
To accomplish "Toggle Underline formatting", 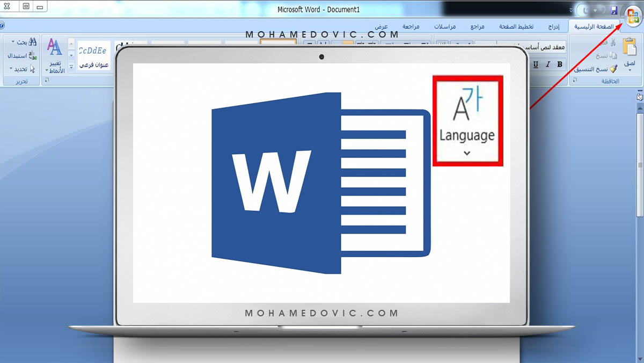I will (x=536, y=64).
